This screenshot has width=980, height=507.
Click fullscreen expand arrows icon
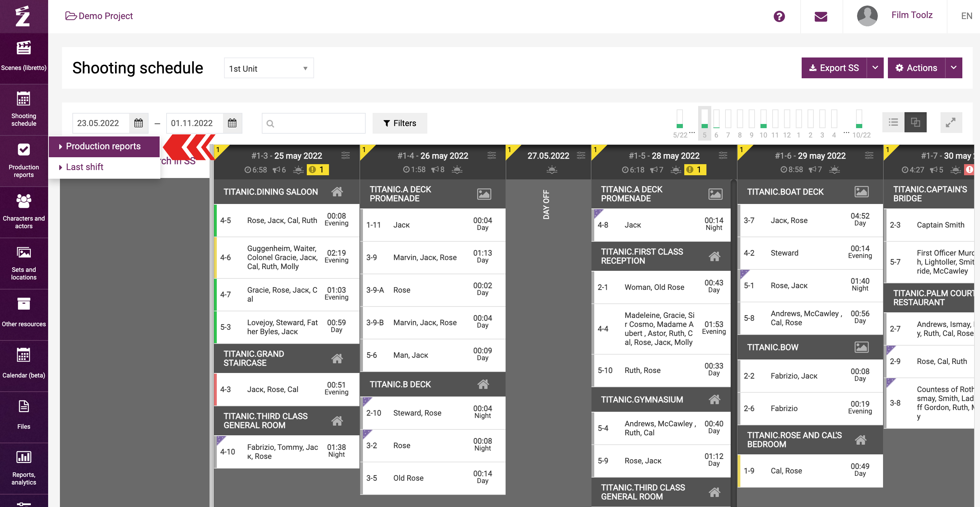(x=950, y=123)
